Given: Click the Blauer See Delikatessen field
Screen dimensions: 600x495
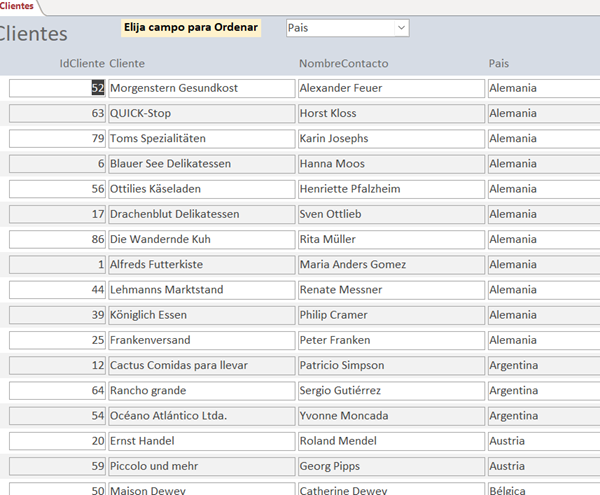Looking at the screenshot, I should (x=201, y=163).
